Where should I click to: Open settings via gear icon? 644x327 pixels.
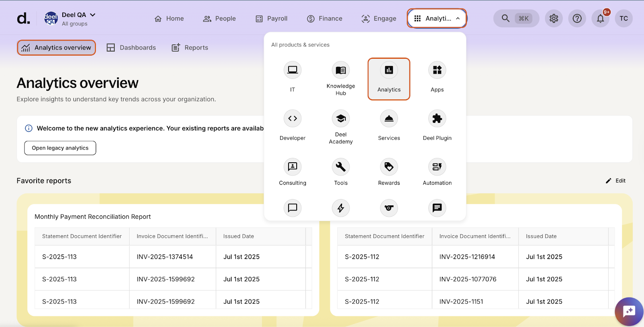click(554, 19)
